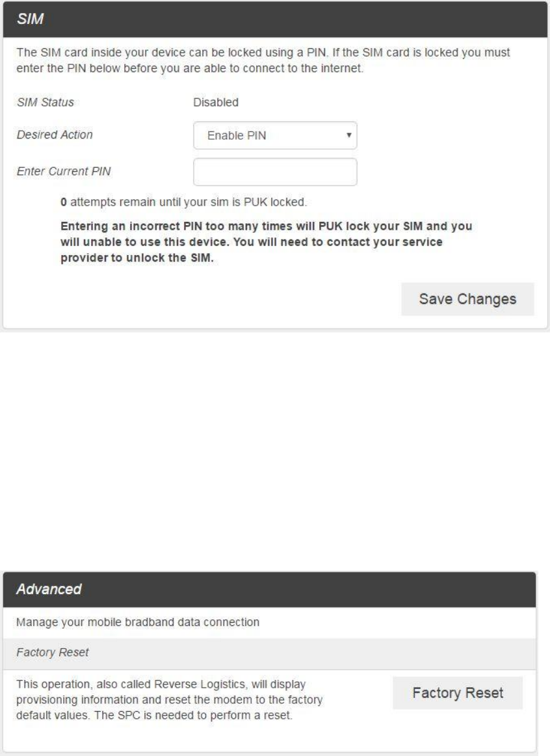550x756 pixels.
Task: Click the Factory Reset button
Action: 458,693
